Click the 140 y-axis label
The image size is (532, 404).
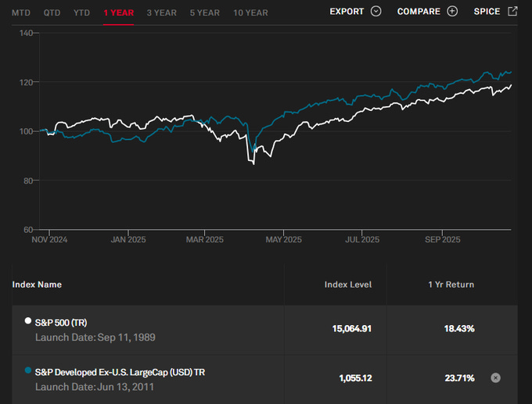click(26, 34)
